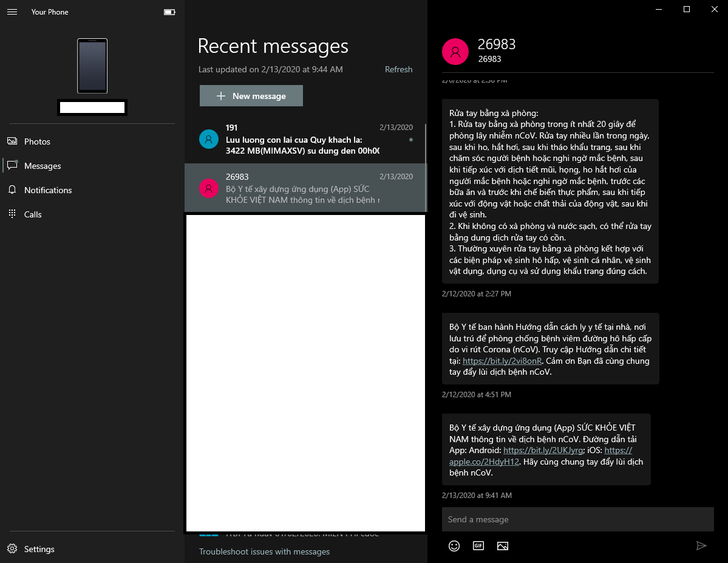Click the hand-washing instructions message bubble
The height and width of the screenshot is (563, 728).
coord(550,191)
